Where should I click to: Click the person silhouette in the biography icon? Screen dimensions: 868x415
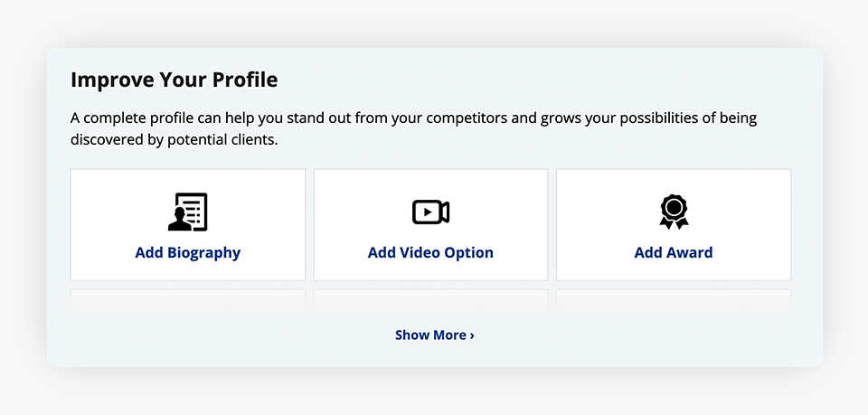click(178, 220)
